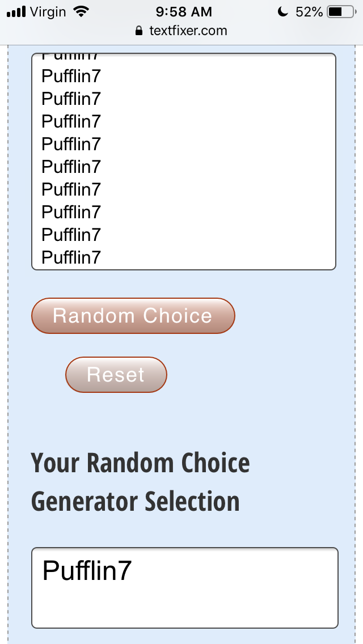Click the Reset button

116,375
